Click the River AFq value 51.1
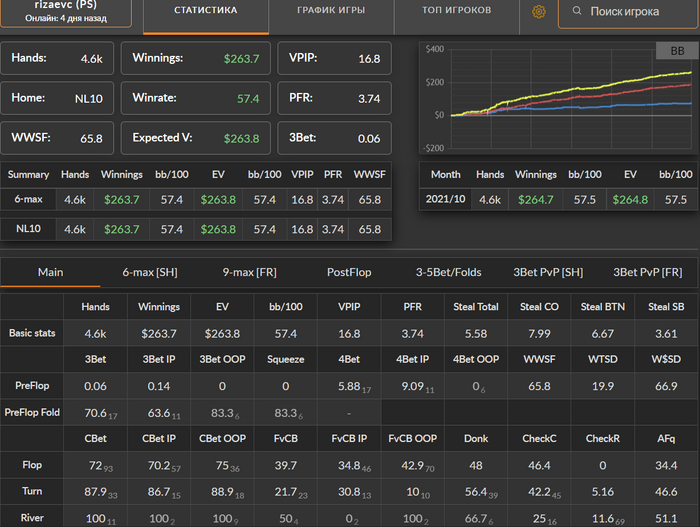700x527 pixels. pyautogui.click(x=666, y=519)
